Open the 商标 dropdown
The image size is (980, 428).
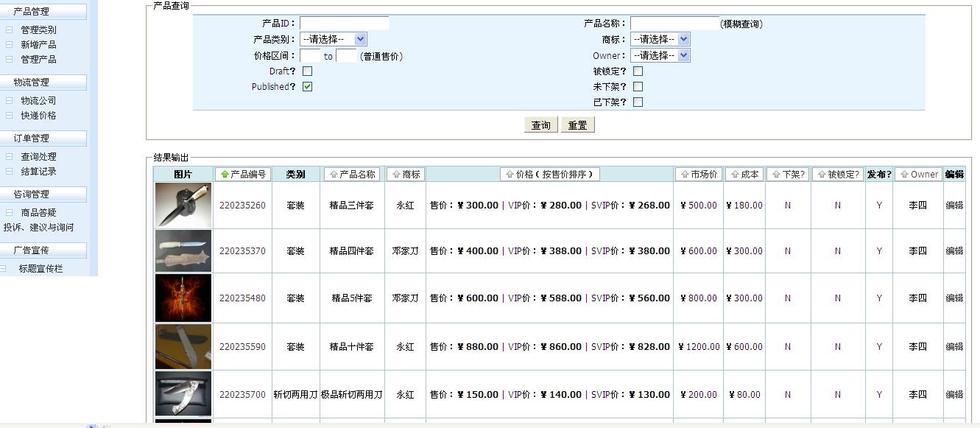(x=660, y=40)
